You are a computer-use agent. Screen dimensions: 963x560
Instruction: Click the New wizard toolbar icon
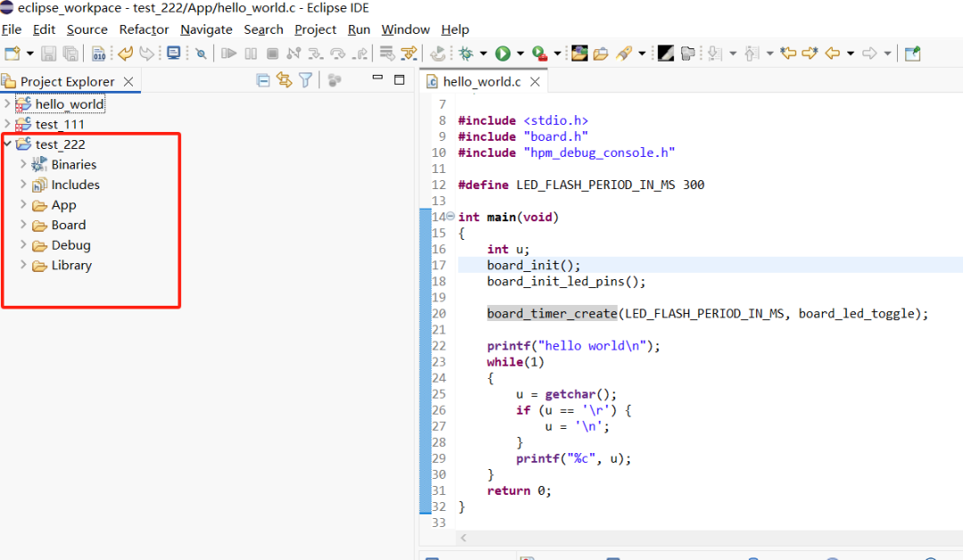[12, 54]
